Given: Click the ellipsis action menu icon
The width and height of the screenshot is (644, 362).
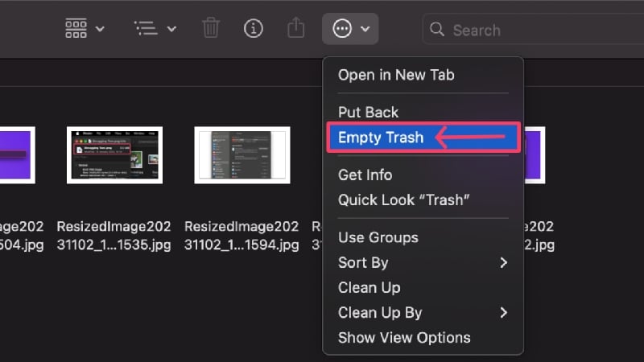Looking at the screenshot, I should click(x=342, y=29).
